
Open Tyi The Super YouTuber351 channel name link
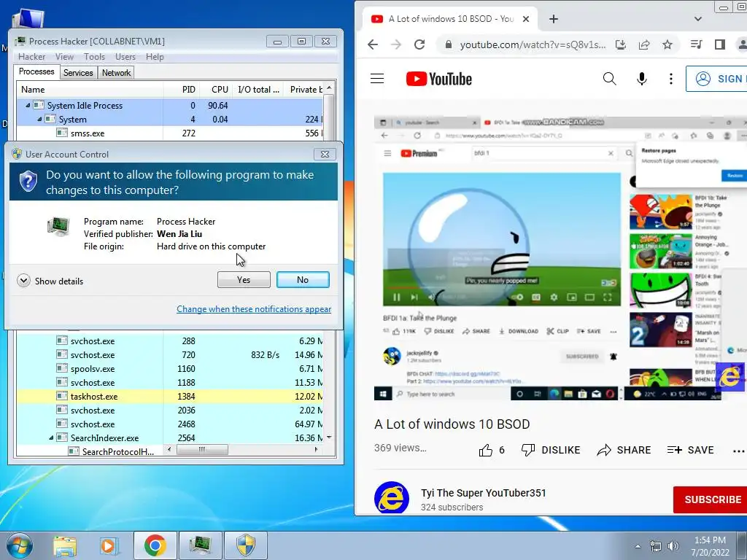tap(483, 493)
